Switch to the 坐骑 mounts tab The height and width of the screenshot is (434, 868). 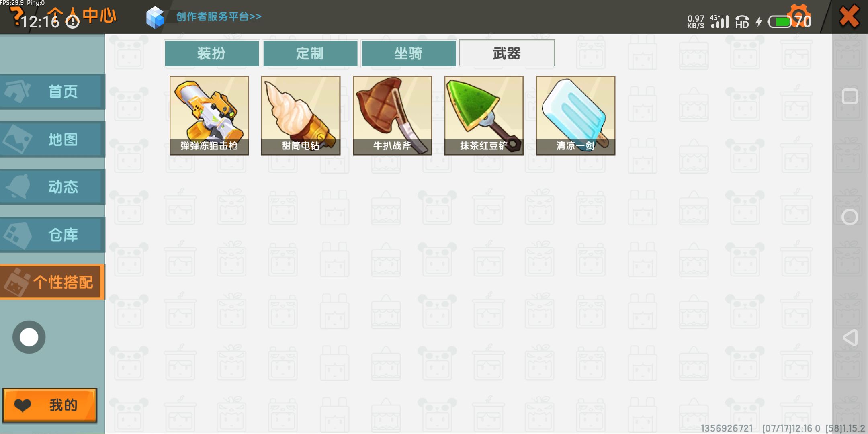(409, 53)
